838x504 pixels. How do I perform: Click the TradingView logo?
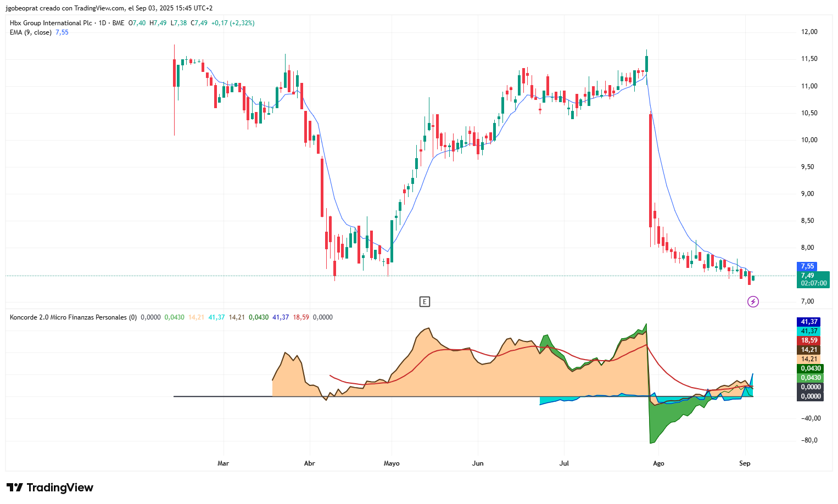50,488
